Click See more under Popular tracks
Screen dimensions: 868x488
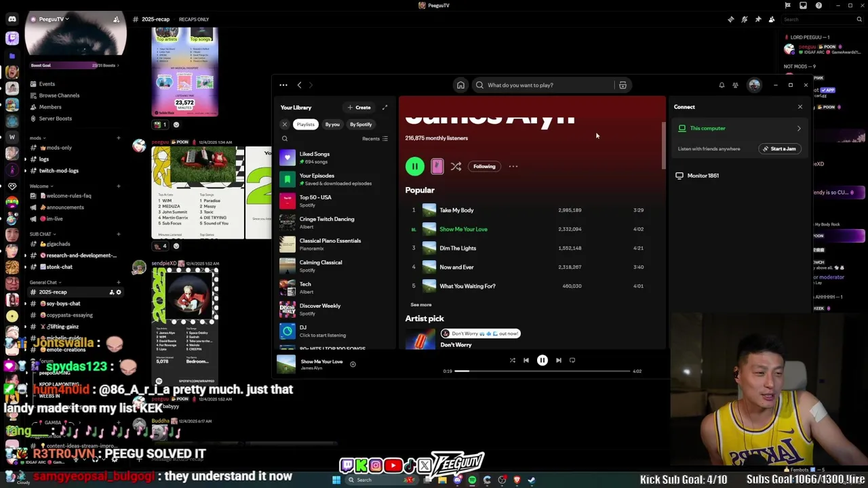pos(420,305)
